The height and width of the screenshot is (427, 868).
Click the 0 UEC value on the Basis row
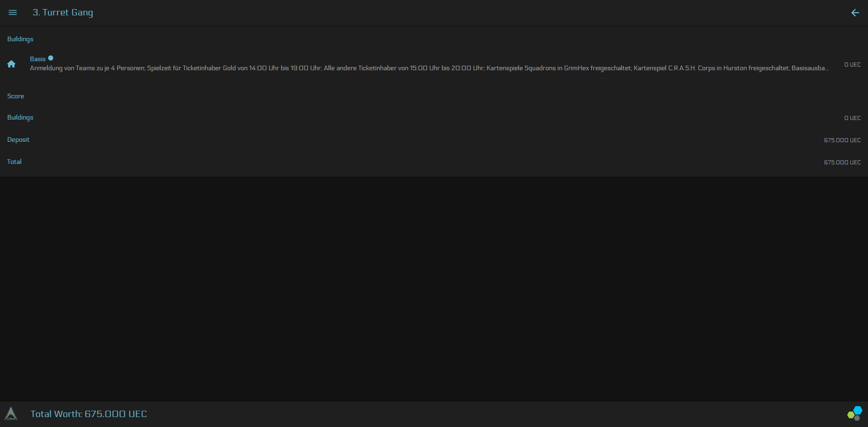tap(852, 64)
